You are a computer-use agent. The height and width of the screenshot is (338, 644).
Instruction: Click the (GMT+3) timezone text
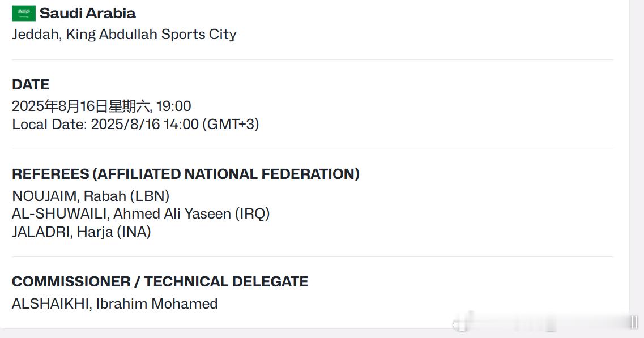click(x=231, y=124)
